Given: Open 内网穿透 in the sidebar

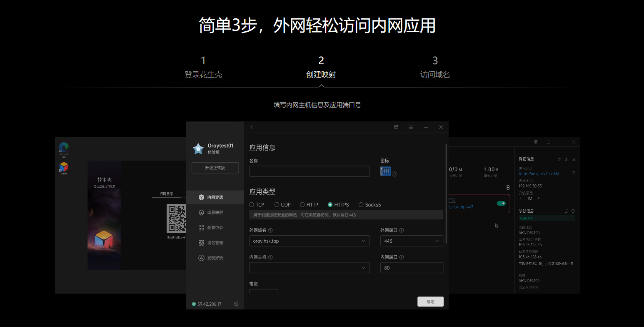Looking at the screenshot, I should (x=215, y=197).
